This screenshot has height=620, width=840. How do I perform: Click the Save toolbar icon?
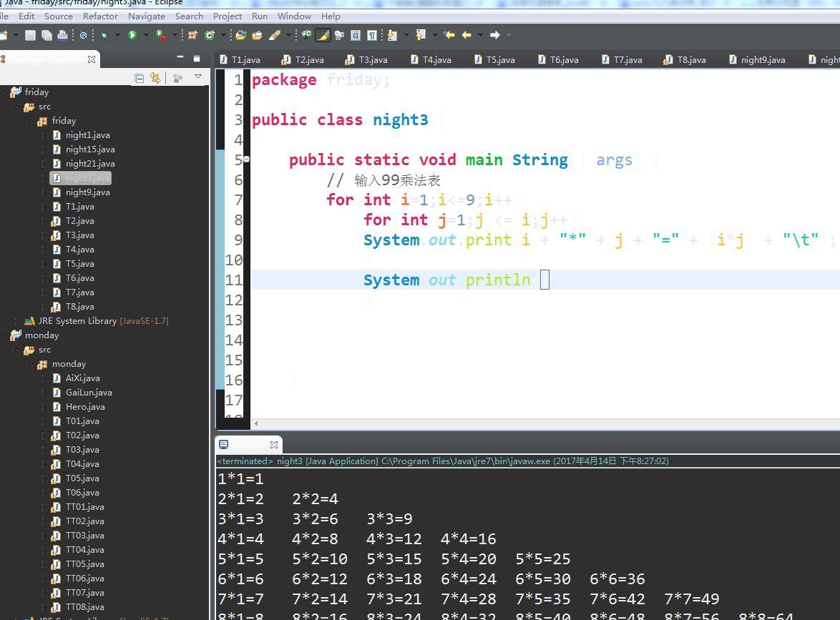(30, 35)
